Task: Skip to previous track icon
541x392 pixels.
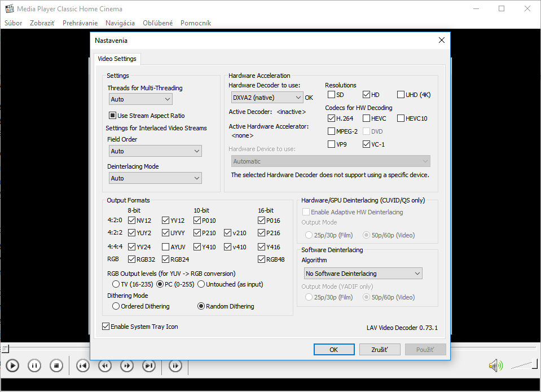Action: click(83, 365)
